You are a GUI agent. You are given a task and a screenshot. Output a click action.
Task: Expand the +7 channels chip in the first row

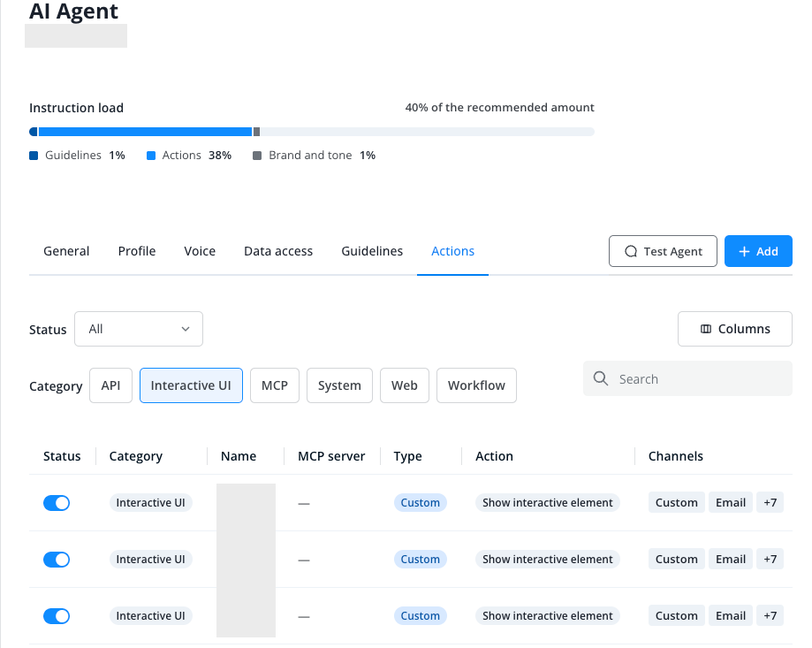[770, 502]
